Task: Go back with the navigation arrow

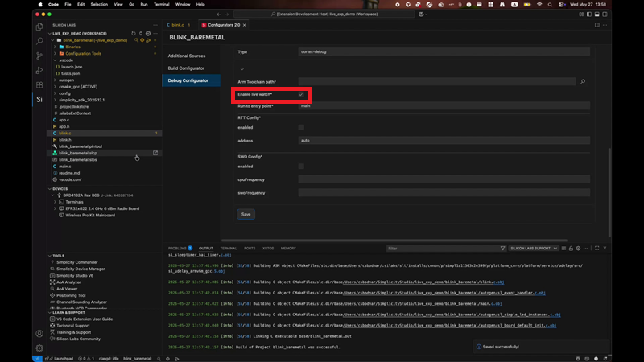Action: (219, 14)
